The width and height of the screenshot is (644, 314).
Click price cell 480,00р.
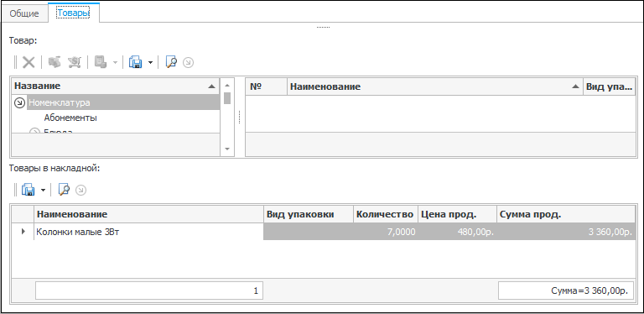point(457,232)
